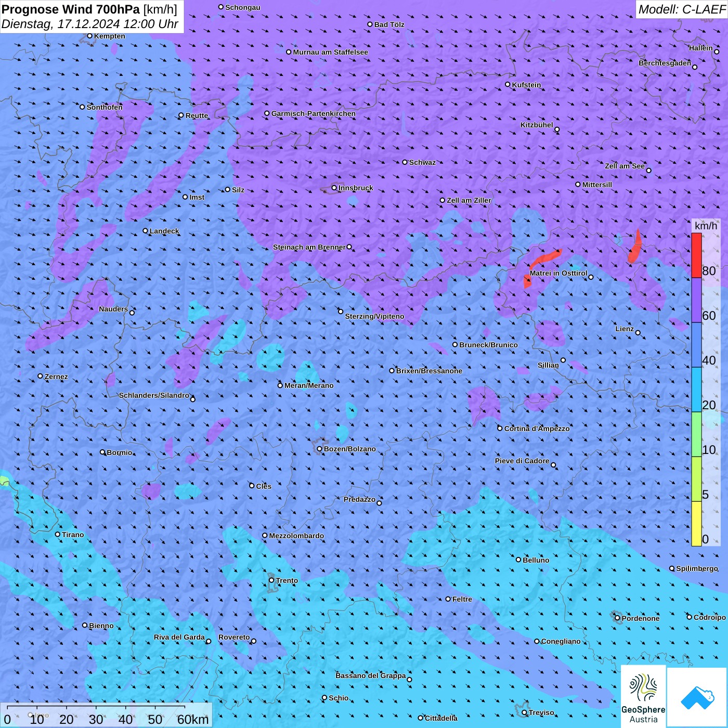Click the Bad Tölz label

point(389,24)
